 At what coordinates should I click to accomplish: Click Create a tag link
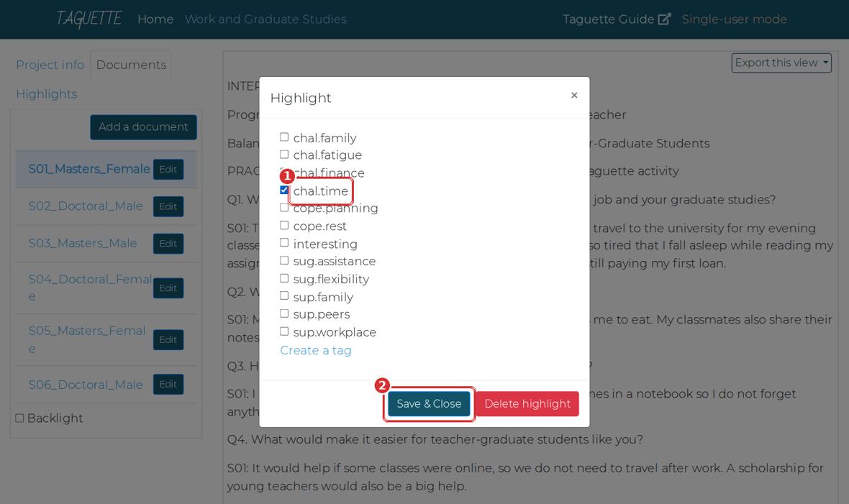tap(316, 350)
